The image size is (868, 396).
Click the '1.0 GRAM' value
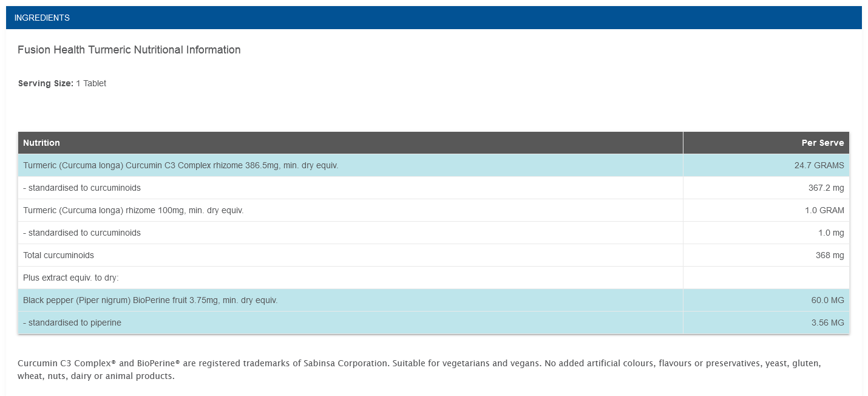[x=824, y=210]
